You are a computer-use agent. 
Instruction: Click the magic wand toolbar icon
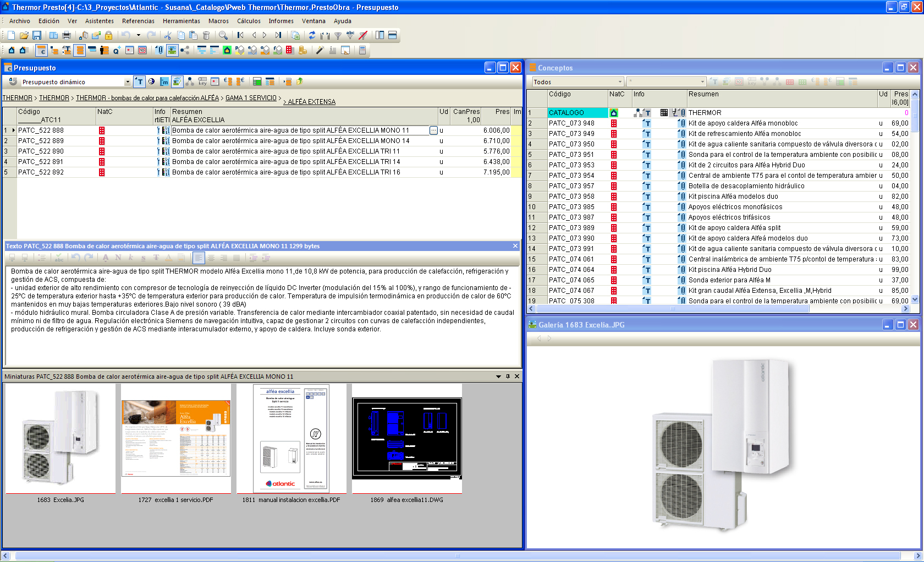[320, 50]
